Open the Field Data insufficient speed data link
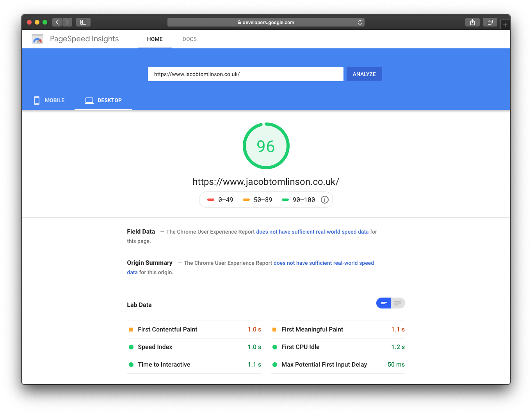The height and width of the screenshot is (413, 532). (x=312, y=231)
